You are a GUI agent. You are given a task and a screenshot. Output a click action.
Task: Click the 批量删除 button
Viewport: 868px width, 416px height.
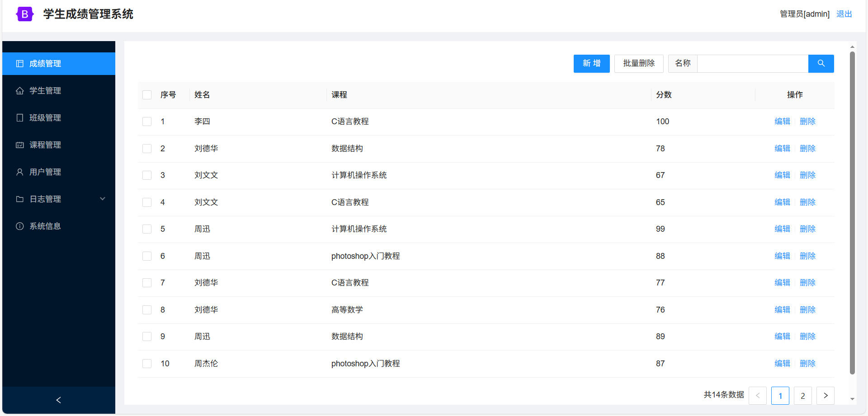pyautogui.click(x=639, y=64)
